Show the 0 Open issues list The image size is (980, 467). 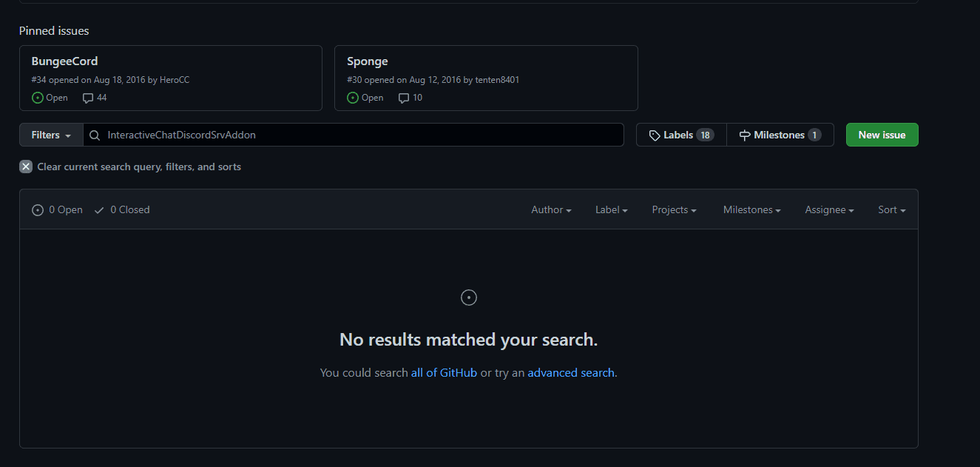pos(58,210)
